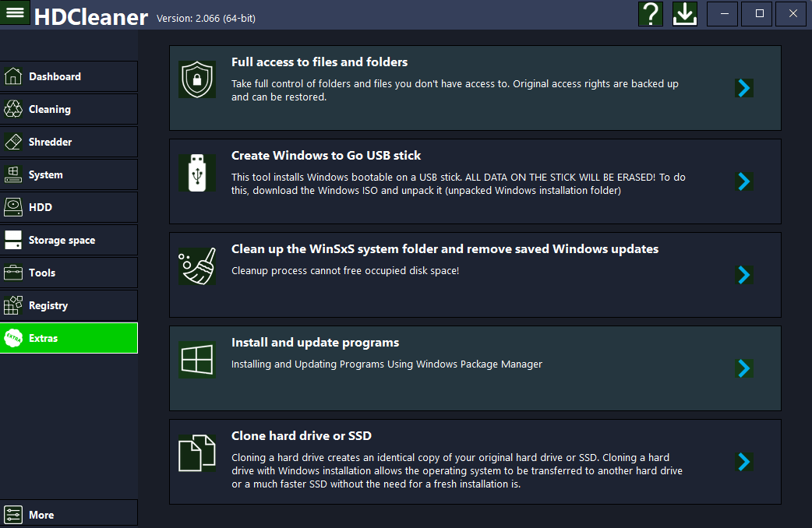Show the Storage space section
The width and height of the screenshot is (812, 528).
69,240
